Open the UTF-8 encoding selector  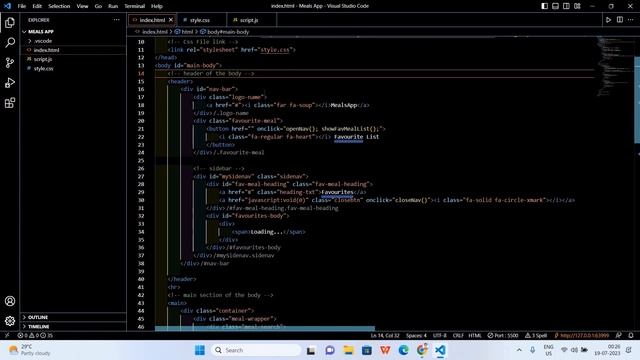[440, 336]
